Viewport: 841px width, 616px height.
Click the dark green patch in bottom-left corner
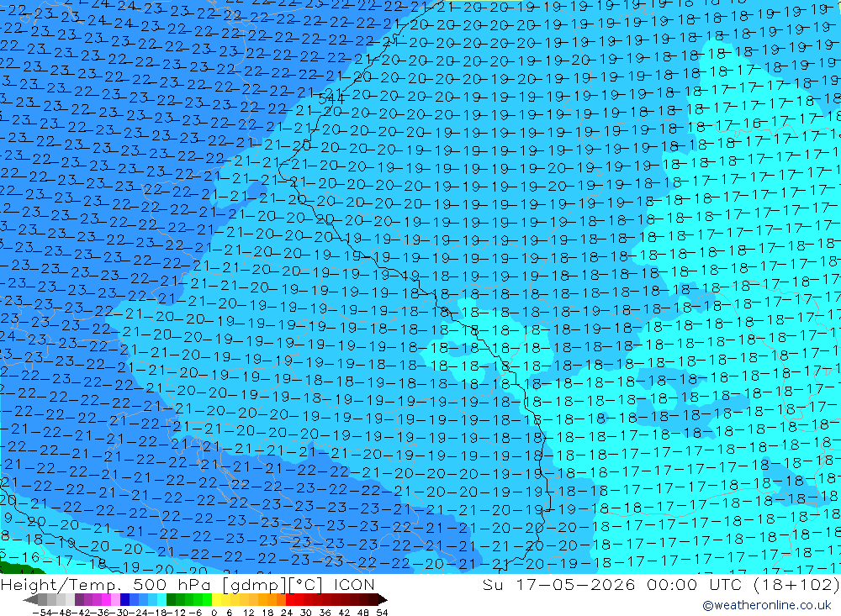tap(19, 567)
